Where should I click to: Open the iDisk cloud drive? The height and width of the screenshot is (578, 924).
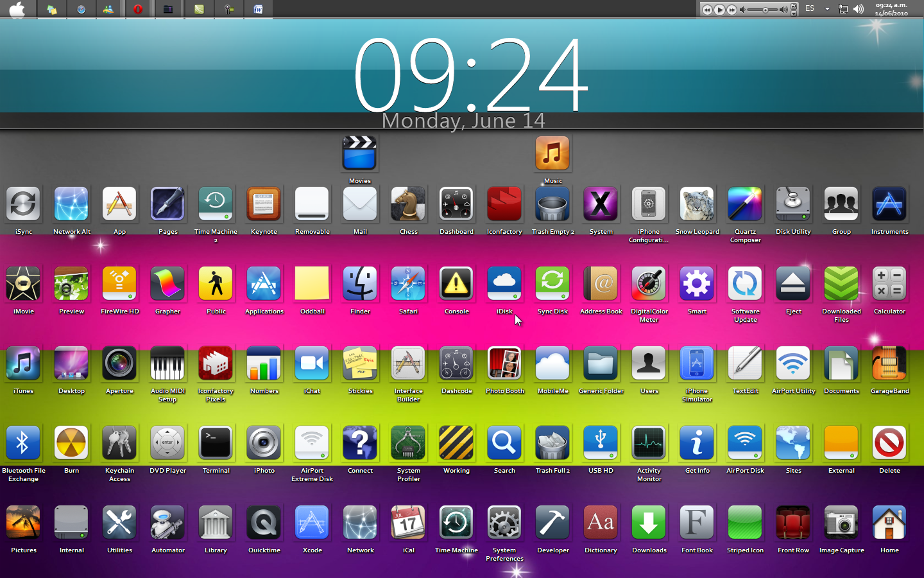tap(504, 283)
